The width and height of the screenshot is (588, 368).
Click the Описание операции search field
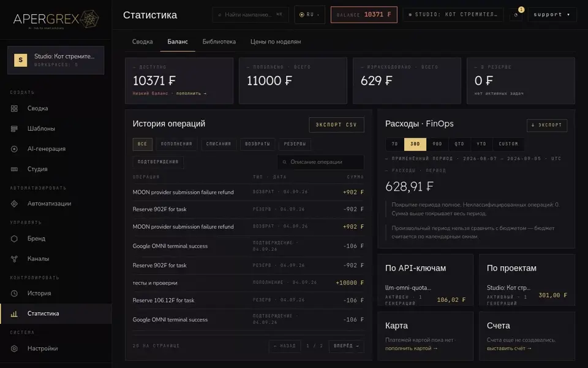tap(320, 162)
